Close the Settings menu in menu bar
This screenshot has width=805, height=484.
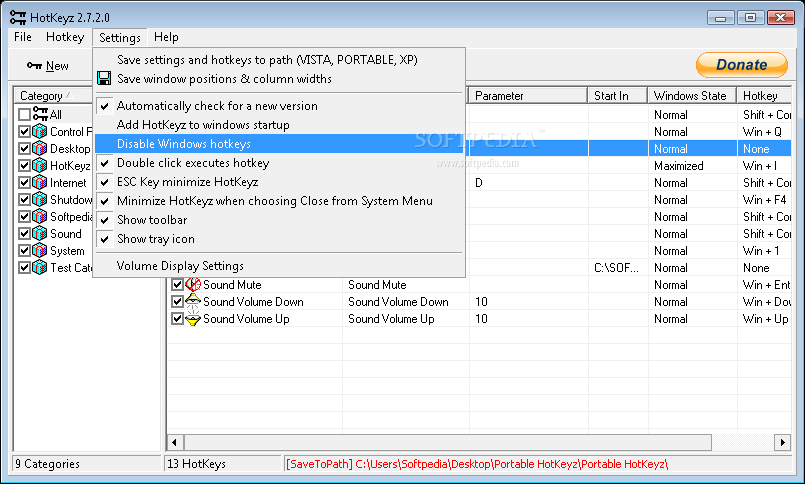point(120,37)
